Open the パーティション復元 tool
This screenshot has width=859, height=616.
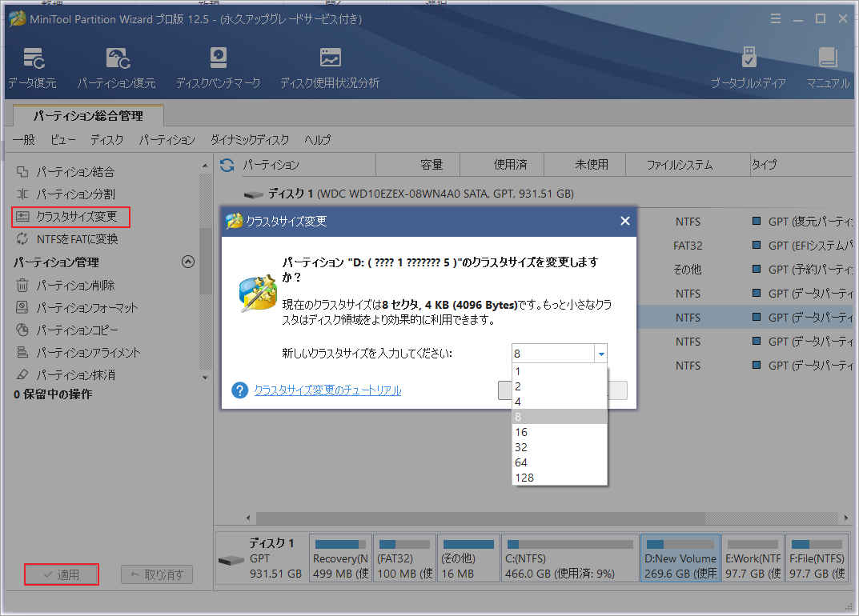click(117, 68)
